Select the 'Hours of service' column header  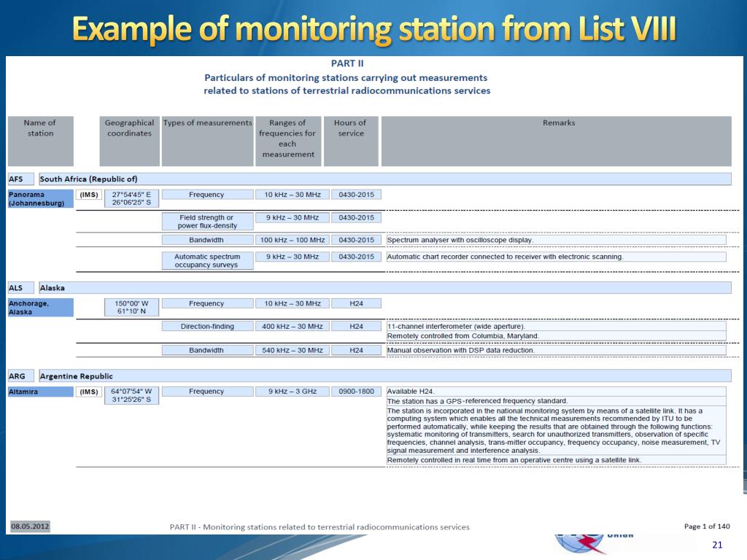(351, 141)
